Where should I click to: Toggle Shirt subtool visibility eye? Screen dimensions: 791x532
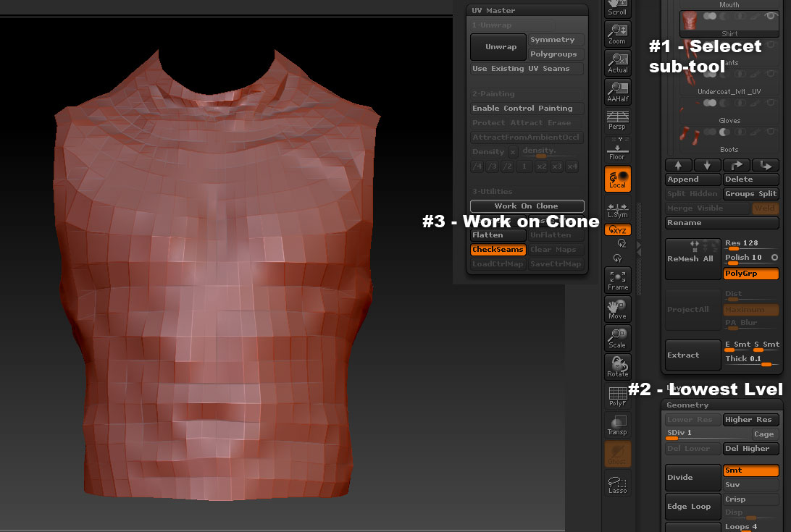770,16
